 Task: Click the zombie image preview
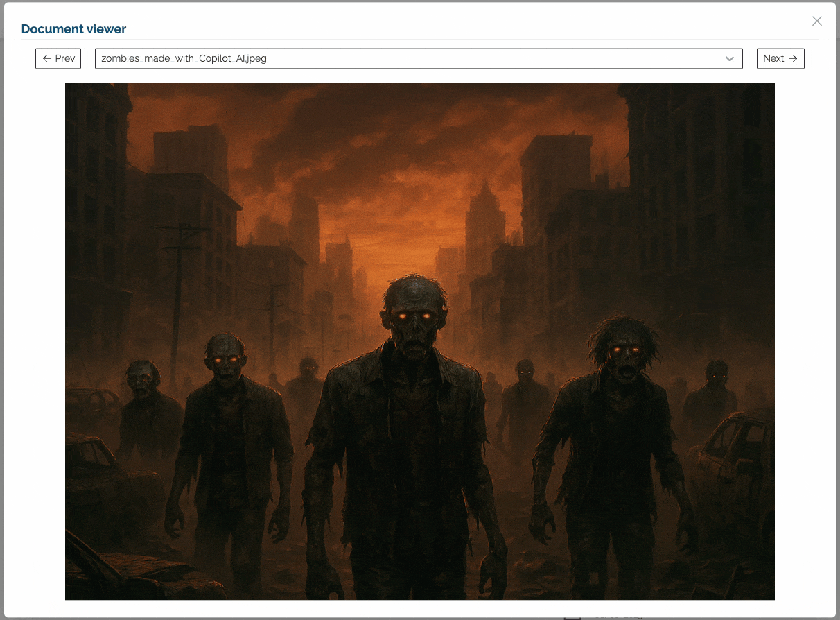click(420, 341)
